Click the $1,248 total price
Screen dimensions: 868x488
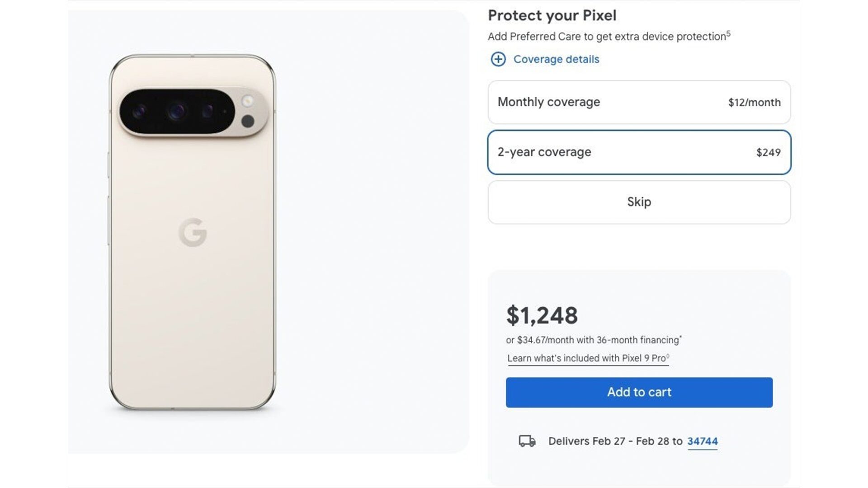pyautogui.click(x=542, y=315)
